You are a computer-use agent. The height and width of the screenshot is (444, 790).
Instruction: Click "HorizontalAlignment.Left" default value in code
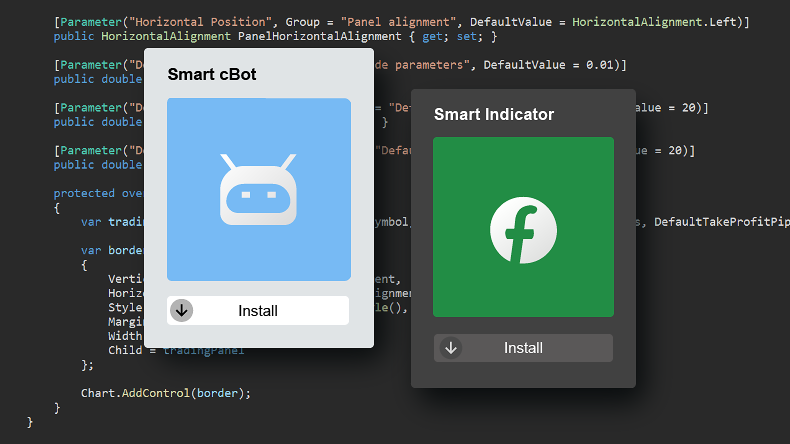(x=654, y=22)
